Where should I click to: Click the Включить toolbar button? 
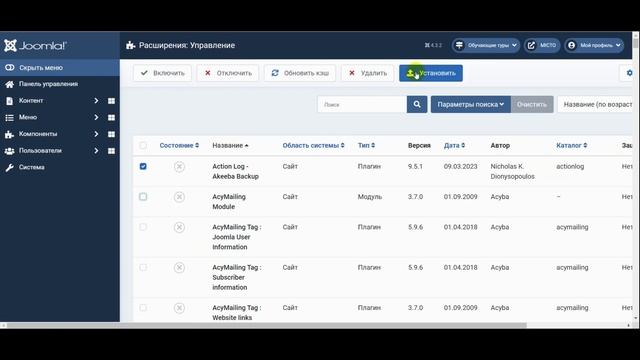click(162, 73)
